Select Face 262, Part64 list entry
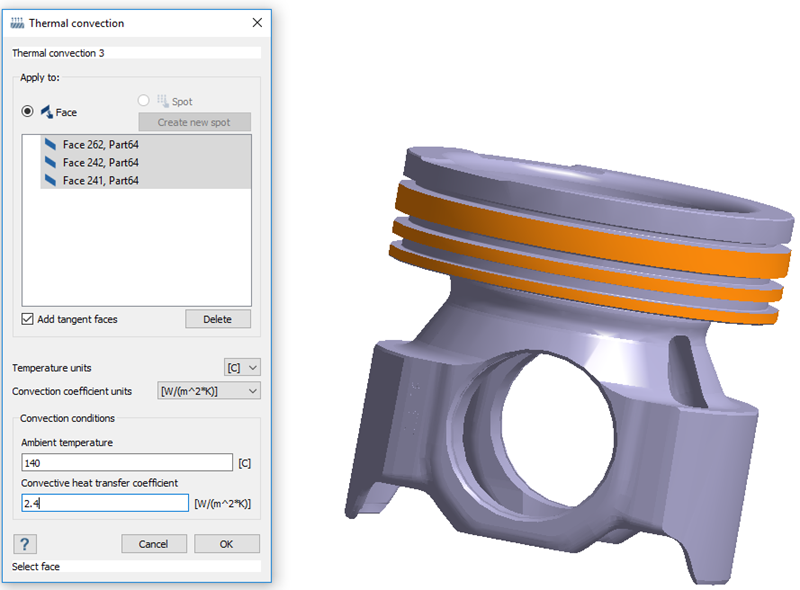 click(x=100, y=145)
